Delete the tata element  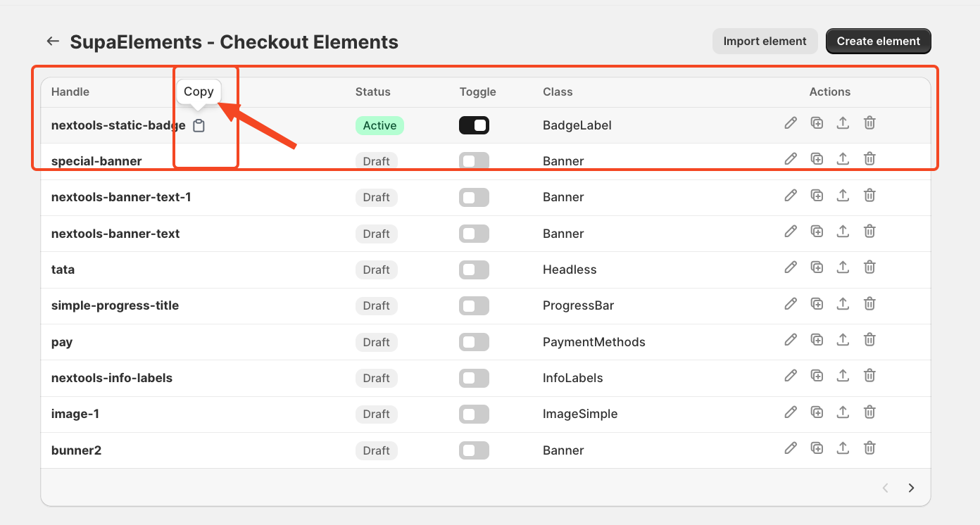click(869, 267)
